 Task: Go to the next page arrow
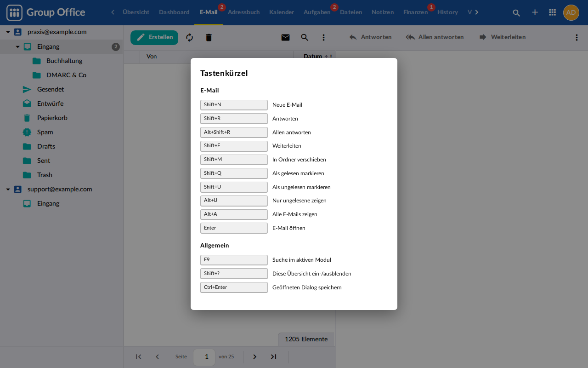pyautogui.click(x=254, y=356)
